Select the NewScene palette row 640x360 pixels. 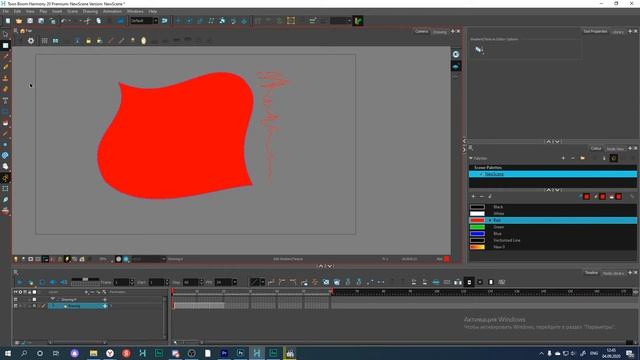[553, 174]
